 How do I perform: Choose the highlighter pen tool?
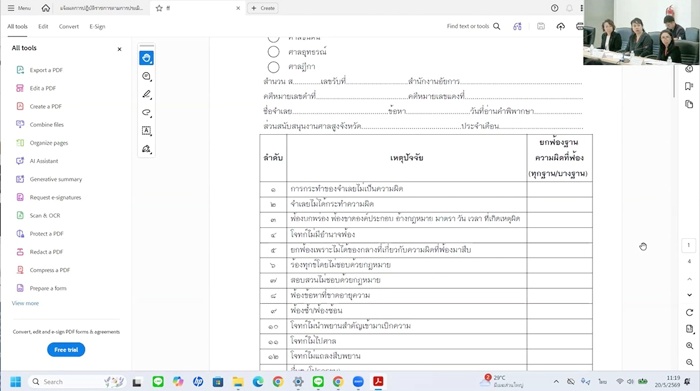click(146, 94)
